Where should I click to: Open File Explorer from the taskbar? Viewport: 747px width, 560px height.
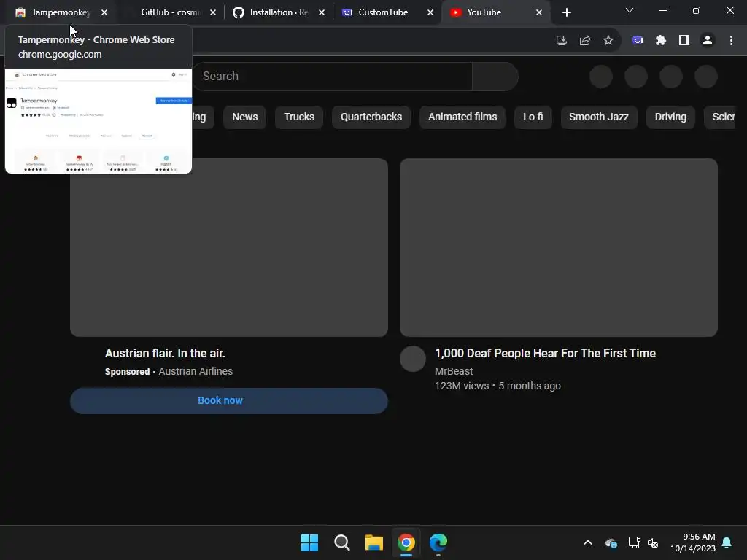[x=374, y=542]
